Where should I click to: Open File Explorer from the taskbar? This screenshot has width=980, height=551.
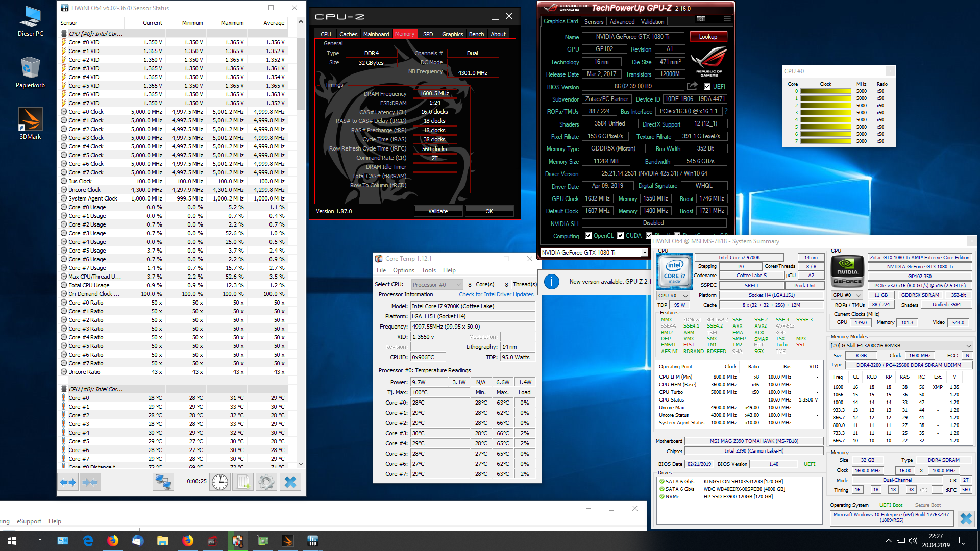click(162, 541)
